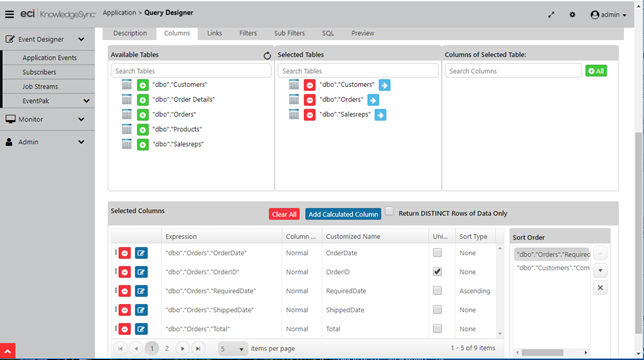Open the hamburger navigation menu
Image resolution: width=644 pixels, height=360 pixels.
(x=9, y=14)
